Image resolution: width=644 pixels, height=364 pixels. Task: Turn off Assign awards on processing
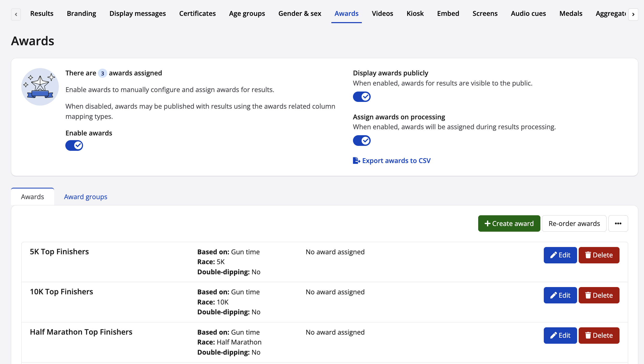(362, 141)
